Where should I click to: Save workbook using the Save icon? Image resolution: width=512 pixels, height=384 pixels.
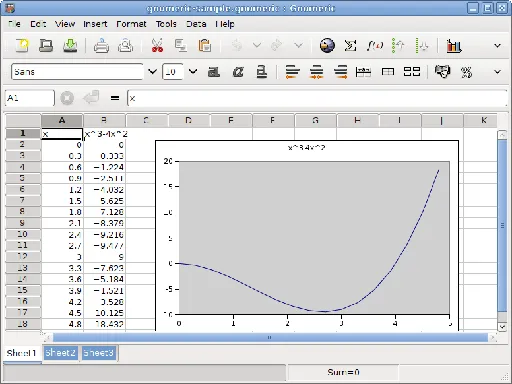(x=70, y=45)
